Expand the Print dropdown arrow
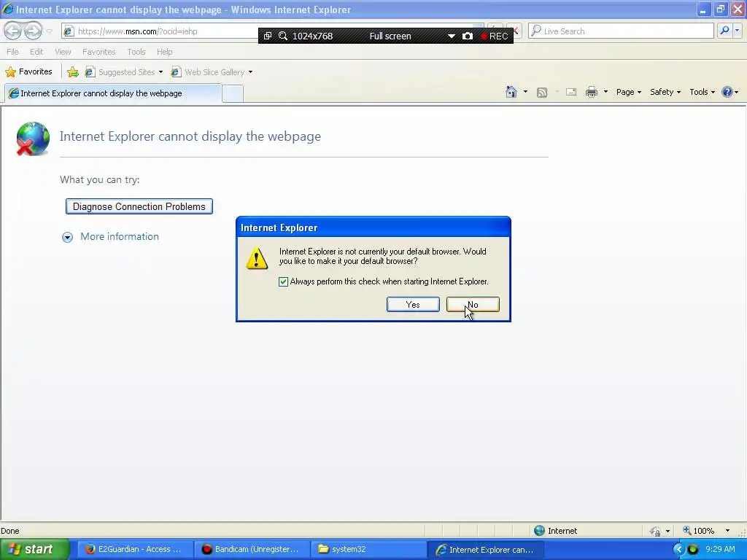The image size is (747, 560). [605, 92]
